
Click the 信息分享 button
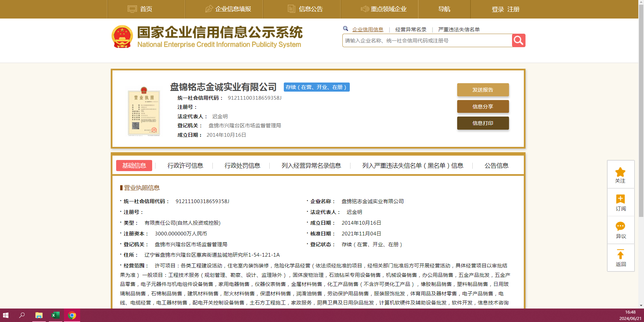482,106
